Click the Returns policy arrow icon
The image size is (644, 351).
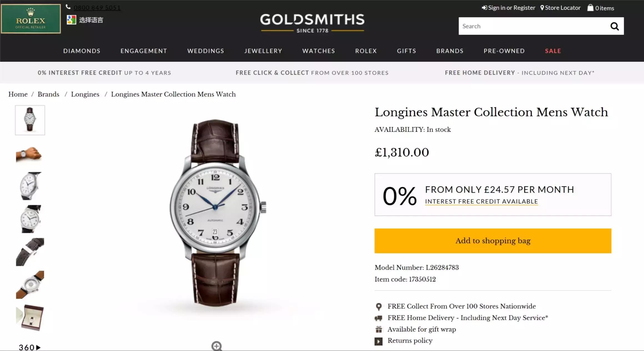click(378, 341)
